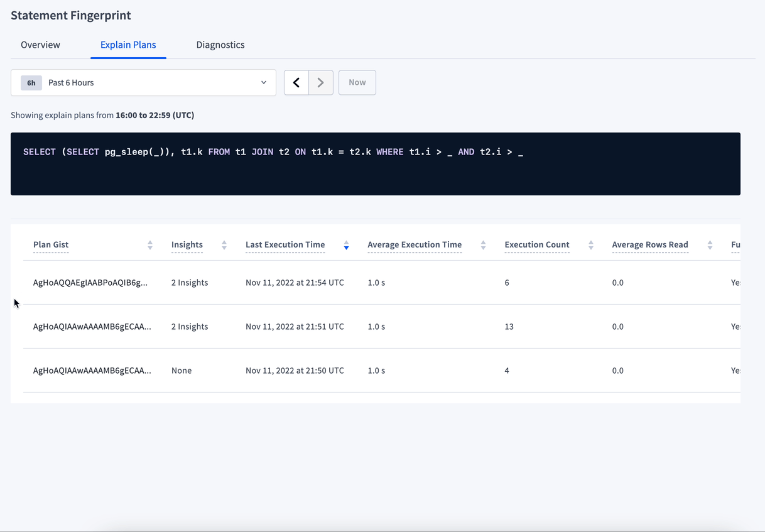Click the next time period arrow
765x532 pixels.
click(321, 82)
